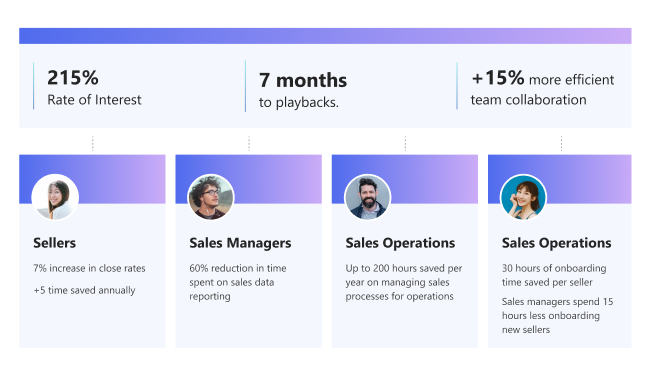Select the '7 months' heading
This screenshot has height=375, width=648.
303,80
